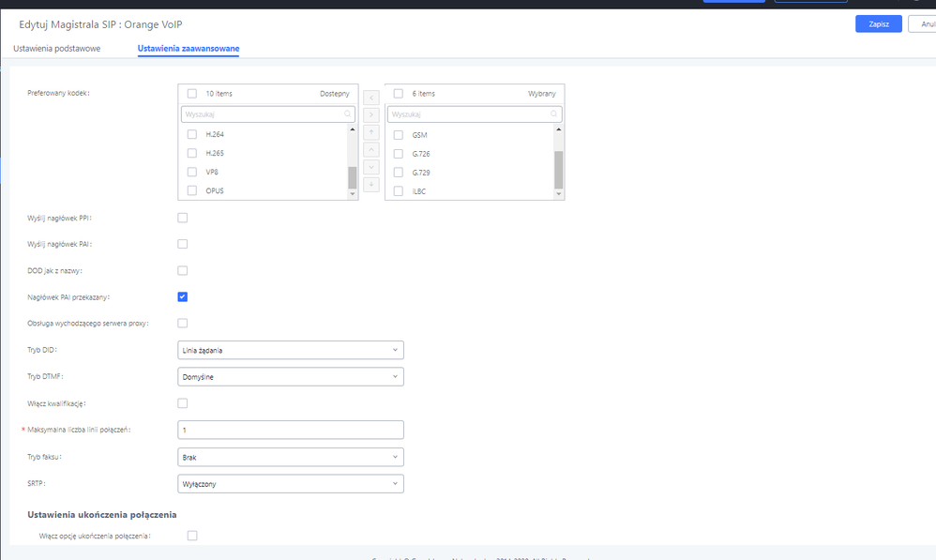The height and width of the screenshot is (560, 936).
Task: Switch to Ustawienia podstawowe tab
Action: tap(56, 49)
